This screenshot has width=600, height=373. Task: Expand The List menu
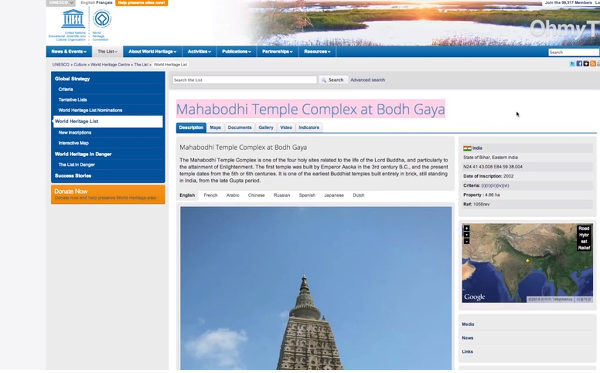(108, 51)
